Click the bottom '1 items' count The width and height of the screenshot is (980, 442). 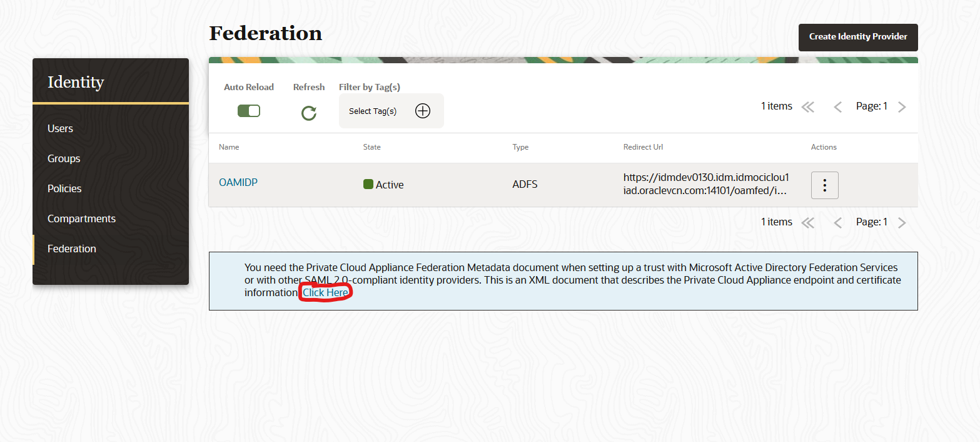[x=777, y=222]
